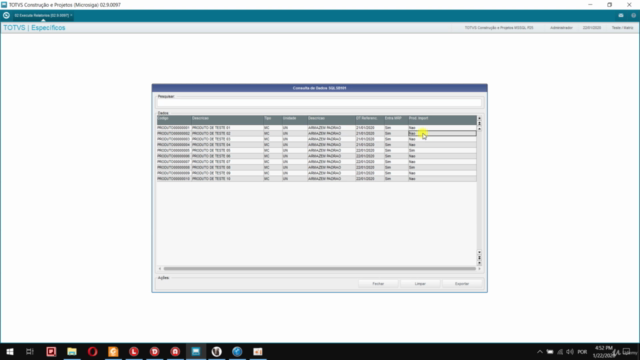
Task: Click Teste / Matriz in the header bar
Action: (x=622, y=28)
